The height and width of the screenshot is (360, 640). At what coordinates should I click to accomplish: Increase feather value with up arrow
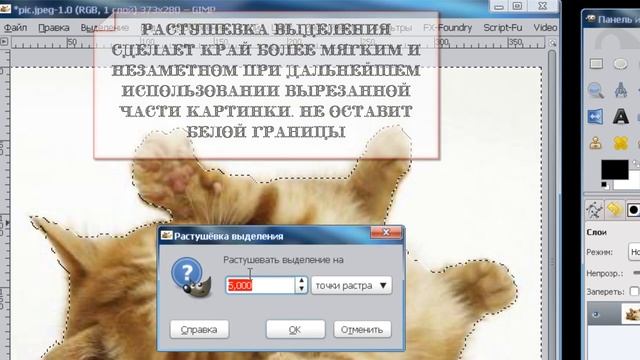[x=301, y=281]
